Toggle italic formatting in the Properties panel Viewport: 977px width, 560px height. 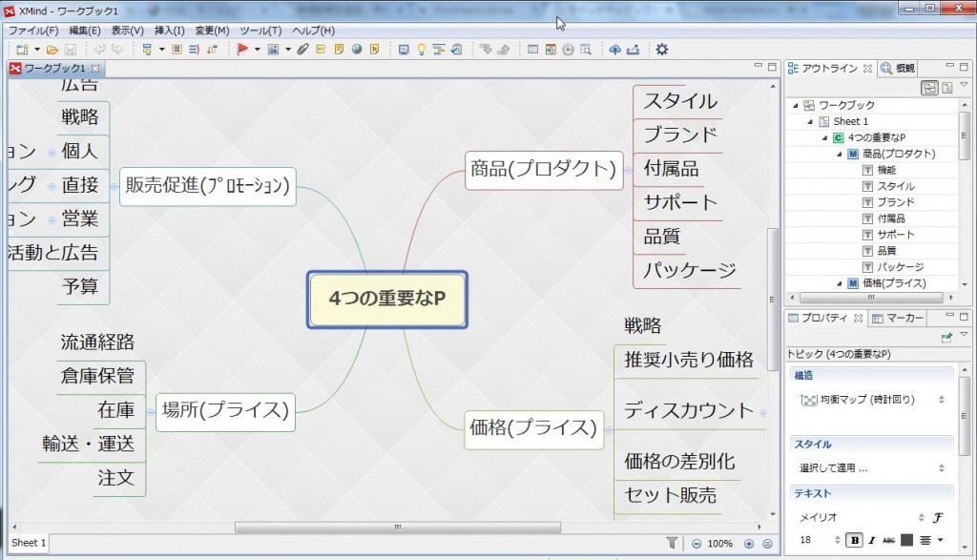[871, 540]
